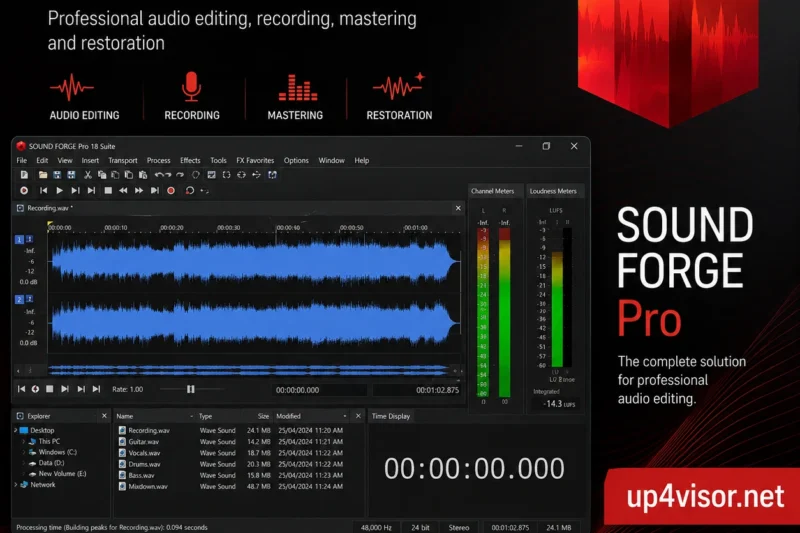Click the Recording.wav window icon in its title bar
The height and width of the screenshot is (533, 800).
click(20, 208)
